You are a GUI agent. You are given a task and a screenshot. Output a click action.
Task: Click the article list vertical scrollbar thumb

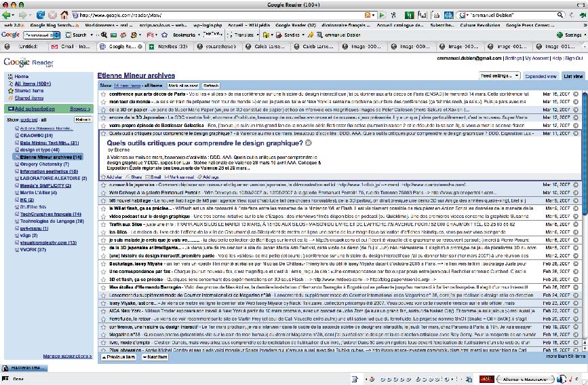pos(585,153)
